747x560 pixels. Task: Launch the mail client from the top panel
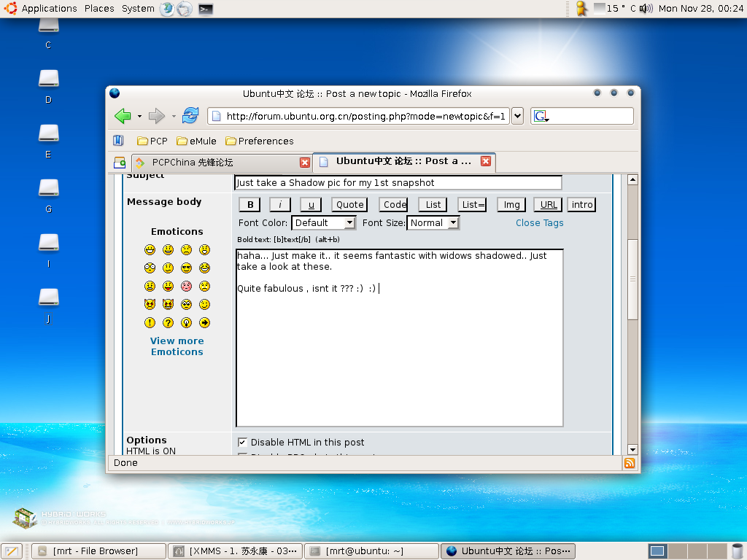point(185,9)
